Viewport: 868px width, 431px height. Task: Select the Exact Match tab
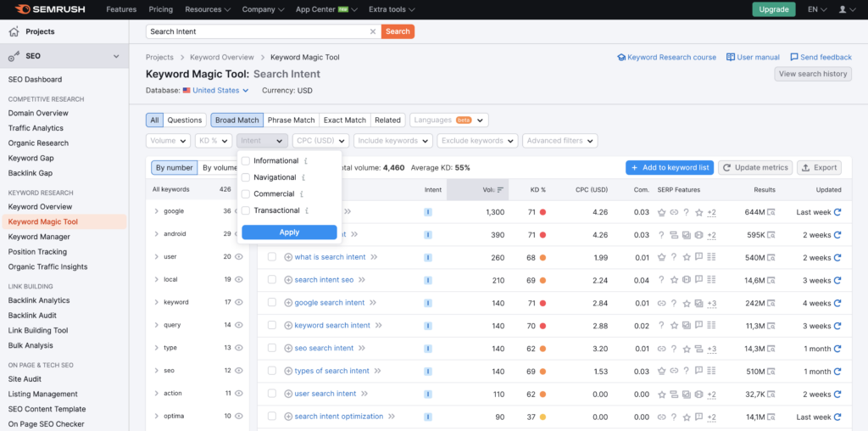(345, 120)
